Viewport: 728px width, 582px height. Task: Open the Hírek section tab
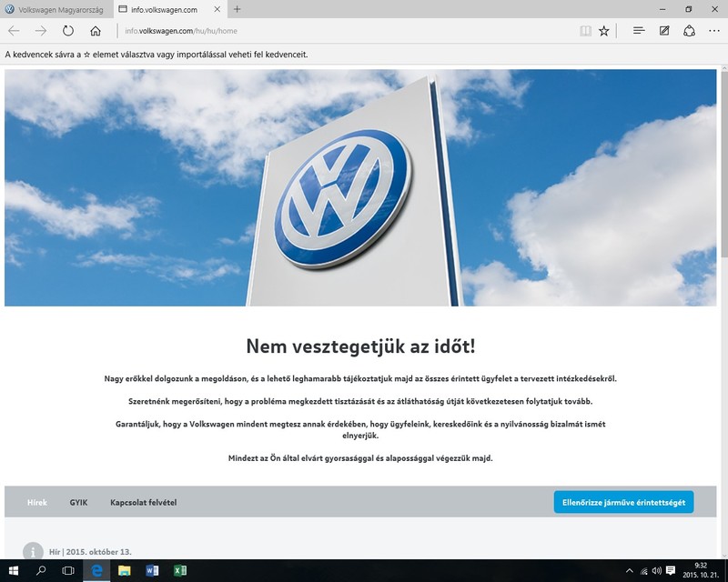click(37, 502)
